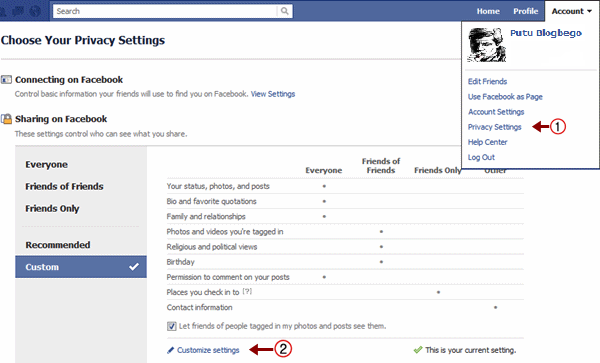Click the Connecting on Facebook section icon
600x363 pixels.
coord(6,80)
